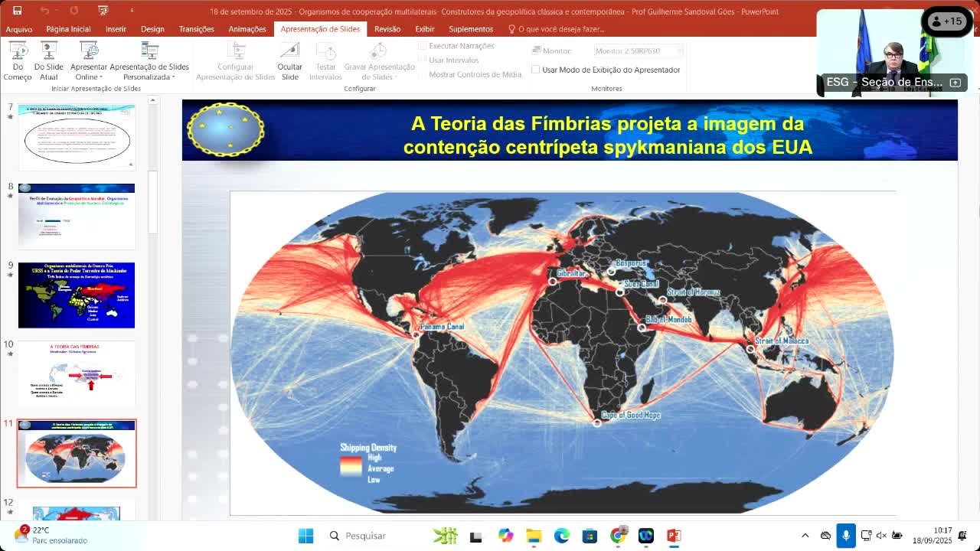Click the Panama Canal label on map
This screenshot has height=551, width=980.
(443, 327)
